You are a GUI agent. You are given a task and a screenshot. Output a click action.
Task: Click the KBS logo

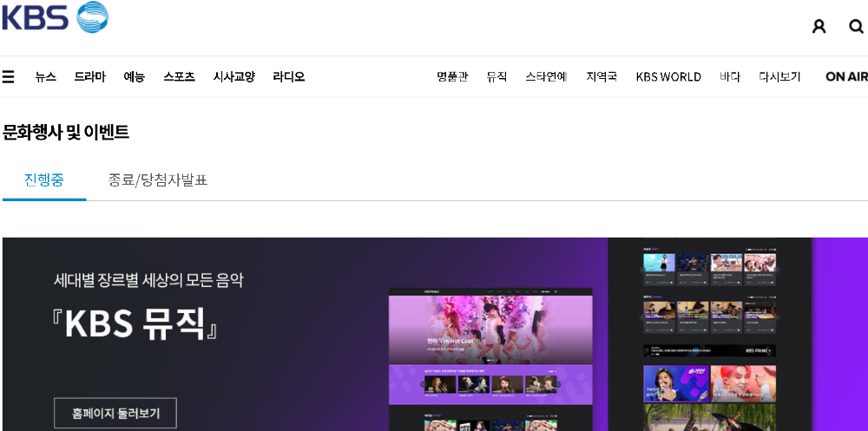[x=55, y=16]
